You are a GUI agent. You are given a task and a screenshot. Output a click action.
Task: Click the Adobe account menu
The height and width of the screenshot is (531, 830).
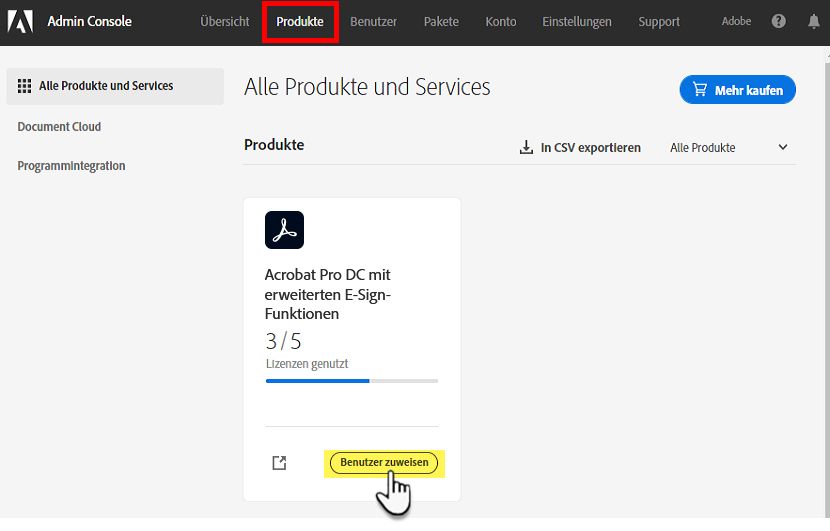736,21
